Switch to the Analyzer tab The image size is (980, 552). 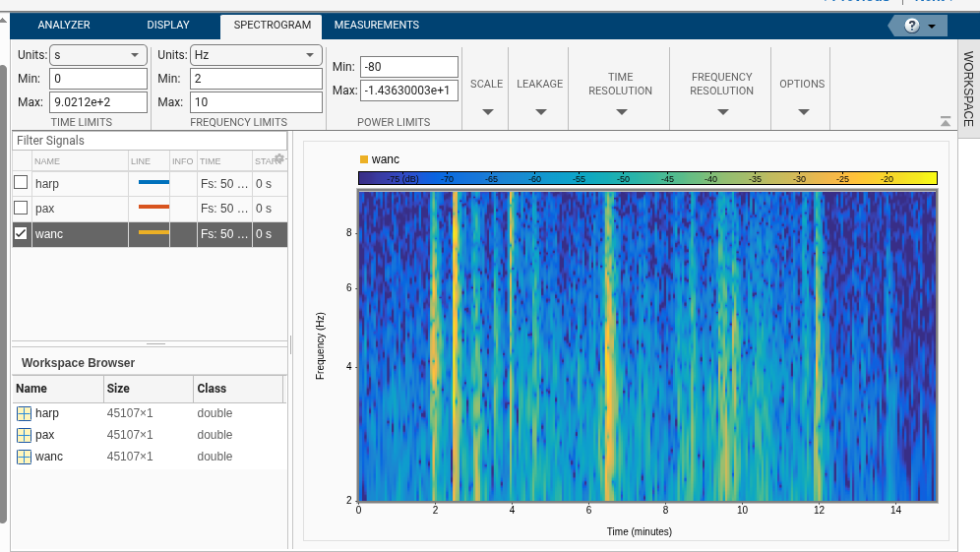(64, 26)
